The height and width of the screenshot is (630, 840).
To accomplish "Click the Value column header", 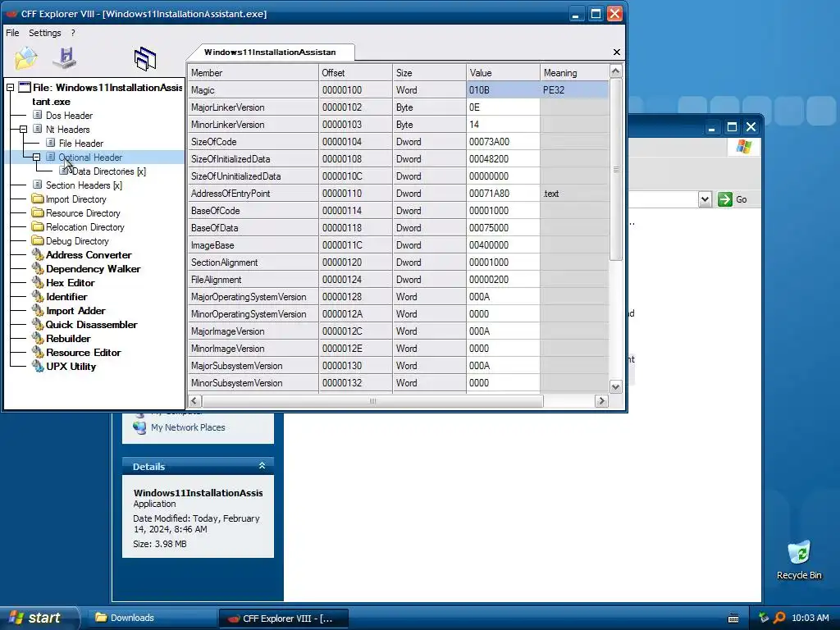I will click(503, 72).
